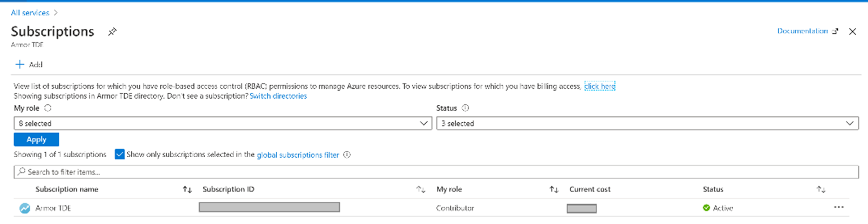The image size is (868, 224).
Task: Open the row's more options ellipsis
Action: point(839,208)
